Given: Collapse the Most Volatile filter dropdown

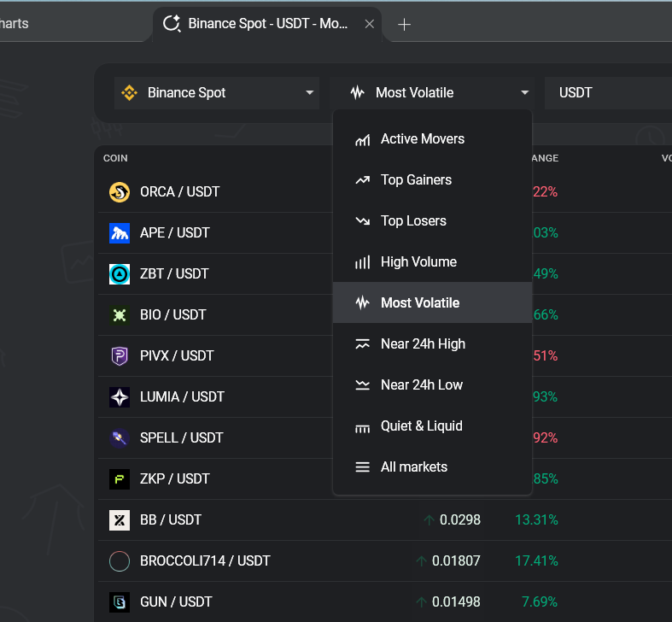Looking at the screenshot, I should (432, 92).
